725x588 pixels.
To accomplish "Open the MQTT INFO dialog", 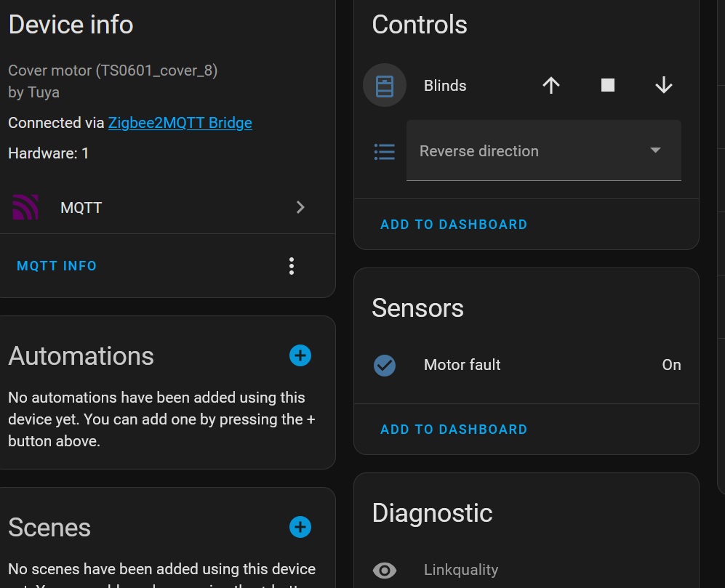I will pyautogui.click(x=57, y=266).
